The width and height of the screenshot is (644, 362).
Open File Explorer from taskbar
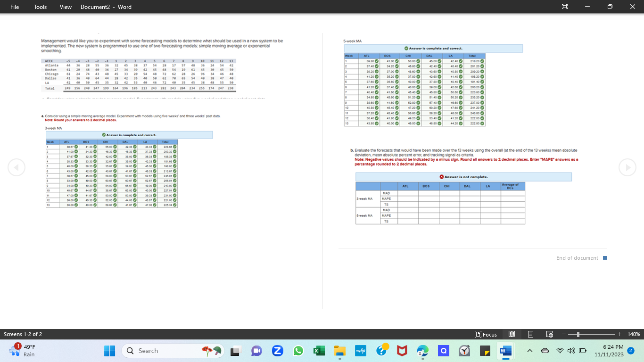coord(340,351)
